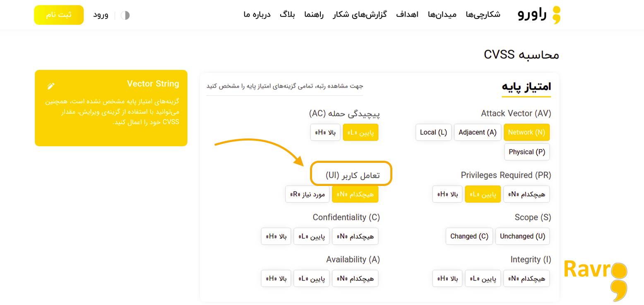644x305 pixels.
Task: Select بالا «H» under پیچیدگی حمله (AC)
Action: pyautogui.click(x=325, y=132)
